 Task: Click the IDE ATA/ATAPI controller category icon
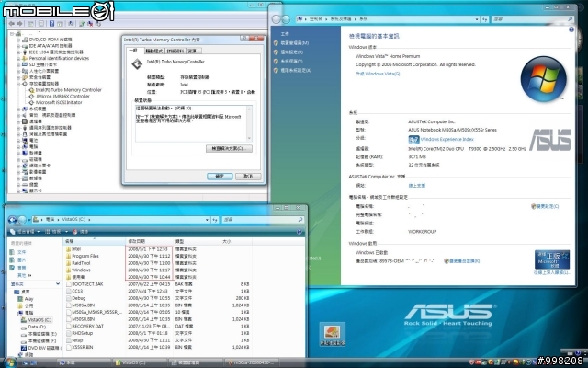coord(25,46)
